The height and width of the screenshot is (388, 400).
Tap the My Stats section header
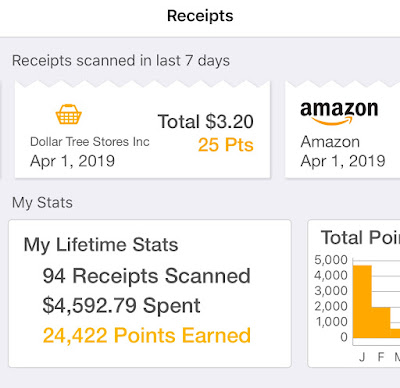(x=42, y=203)
